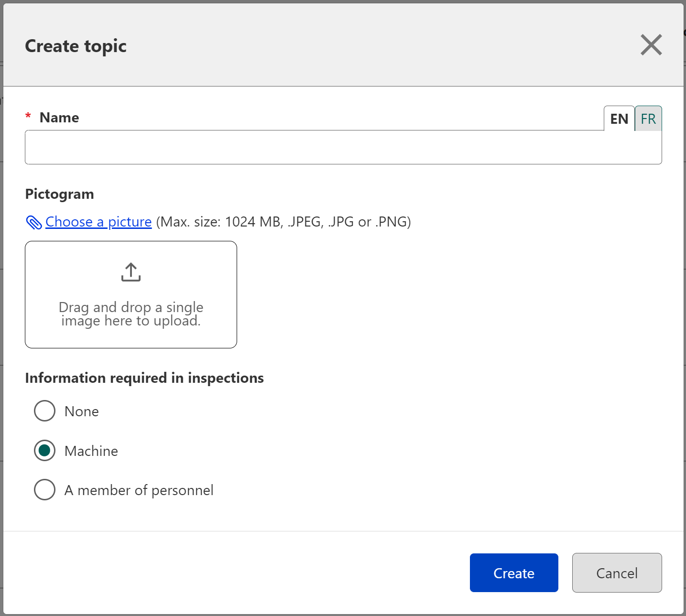The width and height of the screenshot is (686, 616).
Task: Click the red required asterisk
Action: [x=28, y=117]
